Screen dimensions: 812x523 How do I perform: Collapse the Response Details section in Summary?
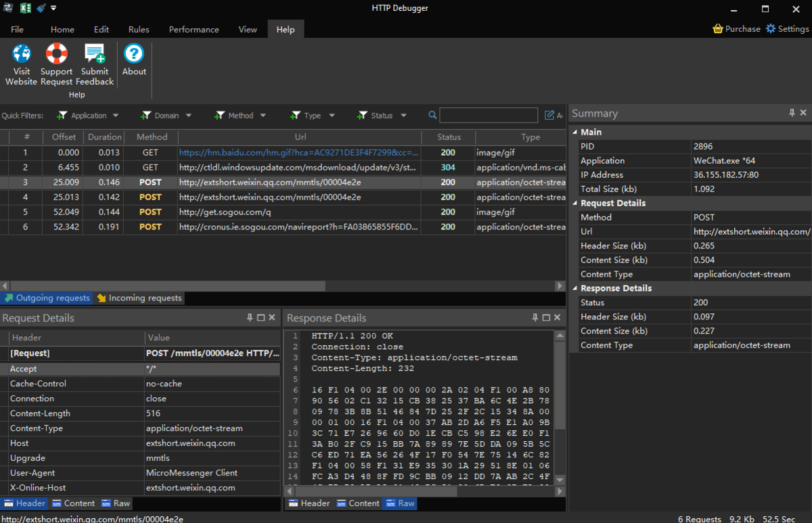point(575,288)
